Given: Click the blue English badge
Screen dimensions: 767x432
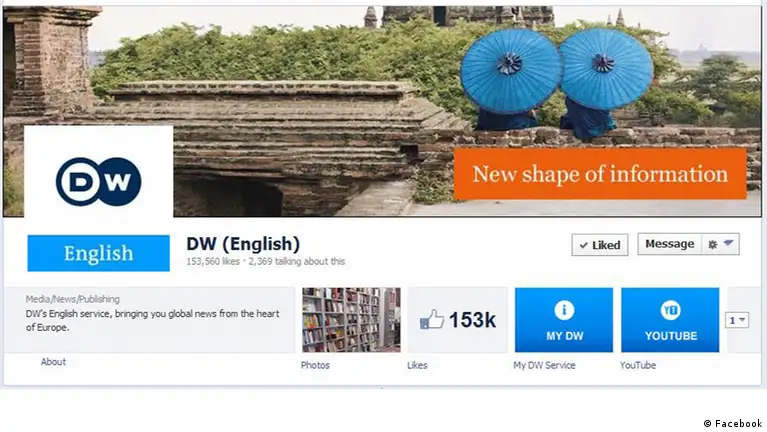Looking at the screenshot, I should (98, 253).
